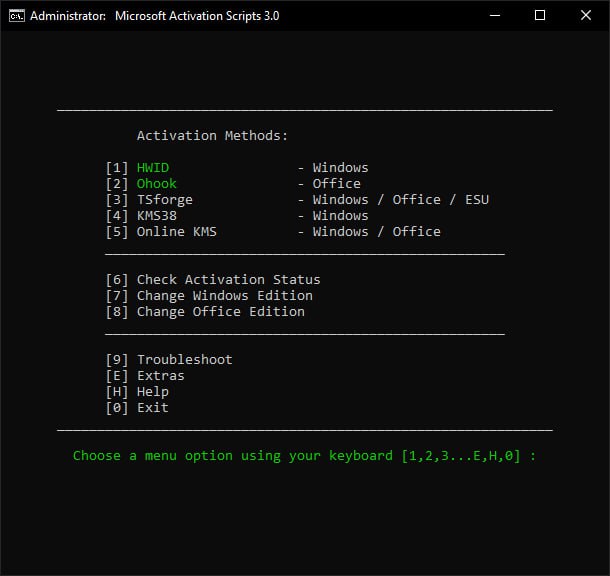This screenshot has height=576, width=610.
Task: Click the green 'Choose a menu option' prompt
Action: coord(304,456)
